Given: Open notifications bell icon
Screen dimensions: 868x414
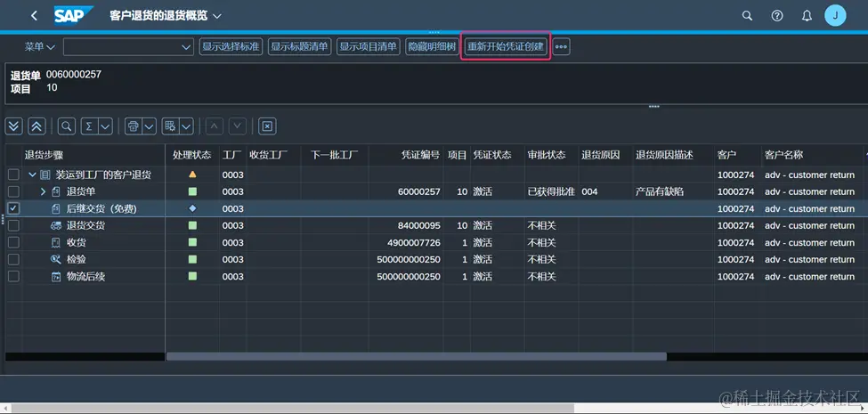Looking at the screenshot, I should coord(807,15).
